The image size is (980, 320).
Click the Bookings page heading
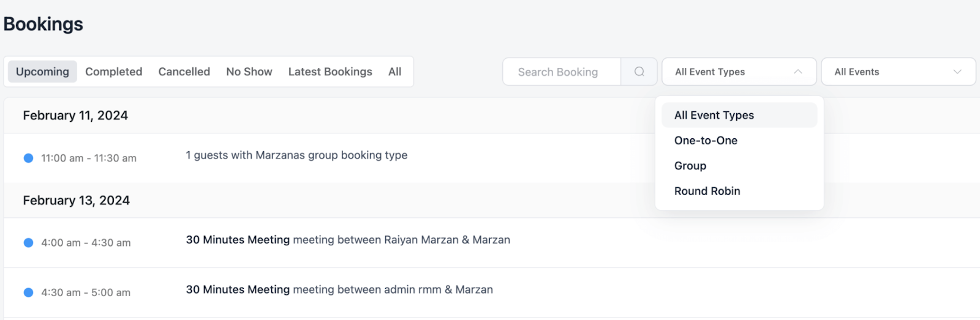tap(43, 24)
